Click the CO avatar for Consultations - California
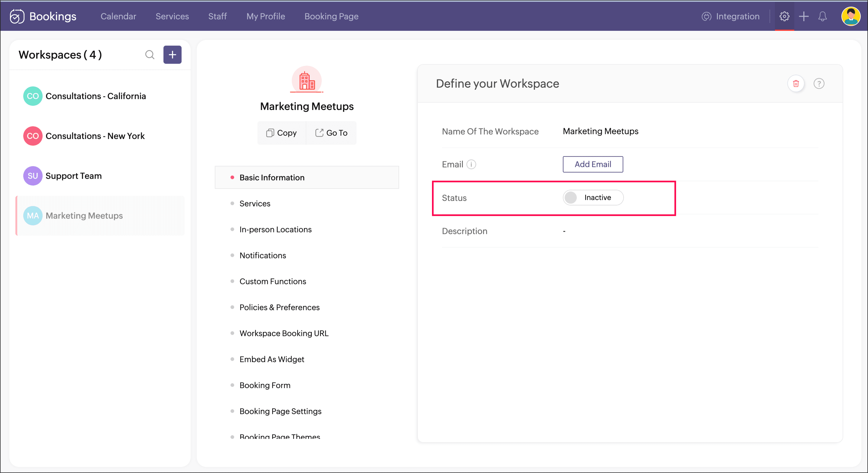Viewport: 868px width, 473px height. 33,96
